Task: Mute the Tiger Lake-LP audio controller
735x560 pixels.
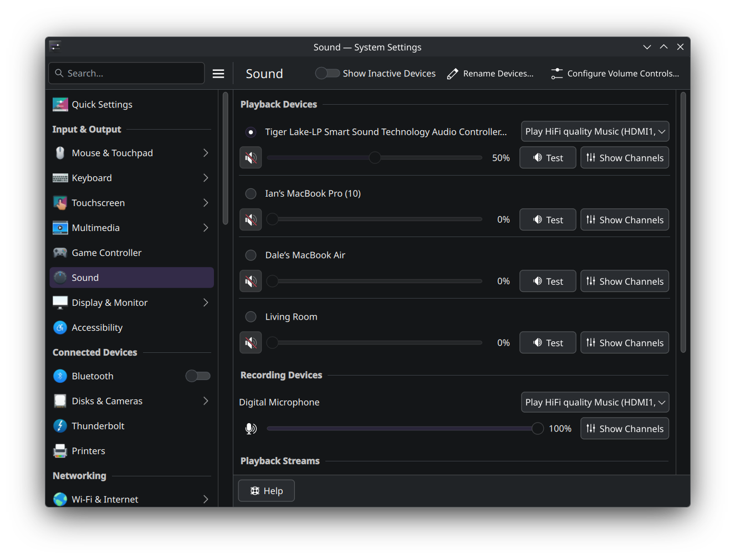Action: point(251,158)
